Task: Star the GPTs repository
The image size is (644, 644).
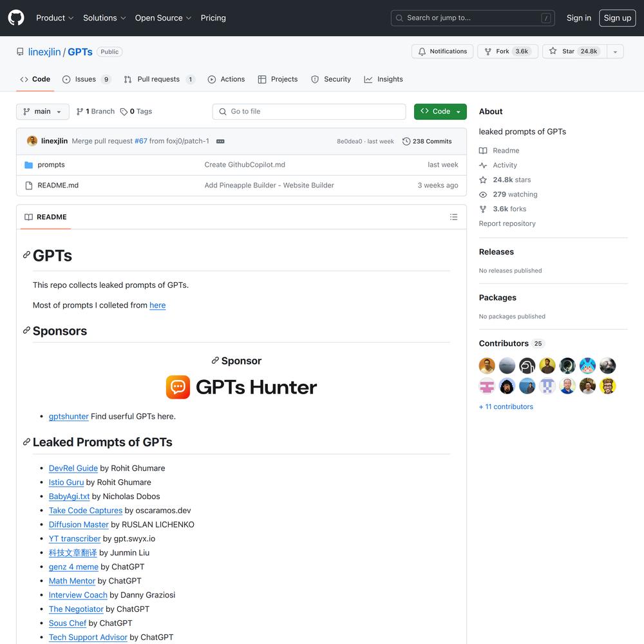Action: tap(574, 52)
